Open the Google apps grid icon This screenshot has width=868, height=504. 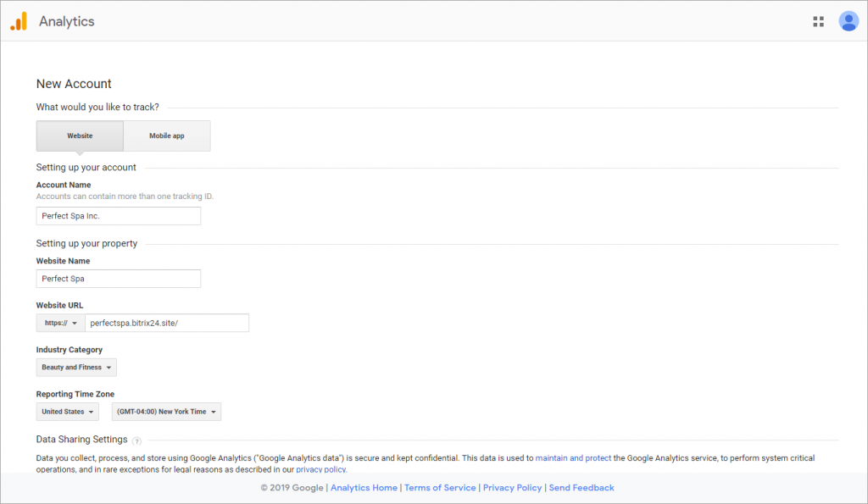[818, 21]
